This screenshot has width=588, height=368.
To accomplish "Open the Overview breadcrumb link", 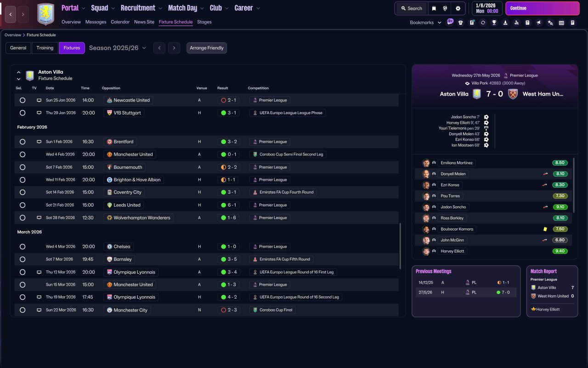I will pos(13,35).
